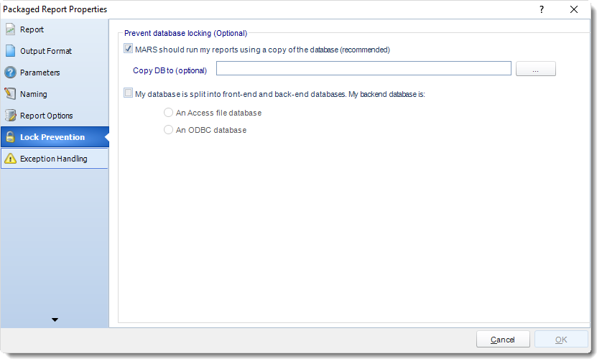Image resolution: width=602 pixels, height=364 pixels.
Task: Switch to the Output Format tab
Action: coord(46,51)
